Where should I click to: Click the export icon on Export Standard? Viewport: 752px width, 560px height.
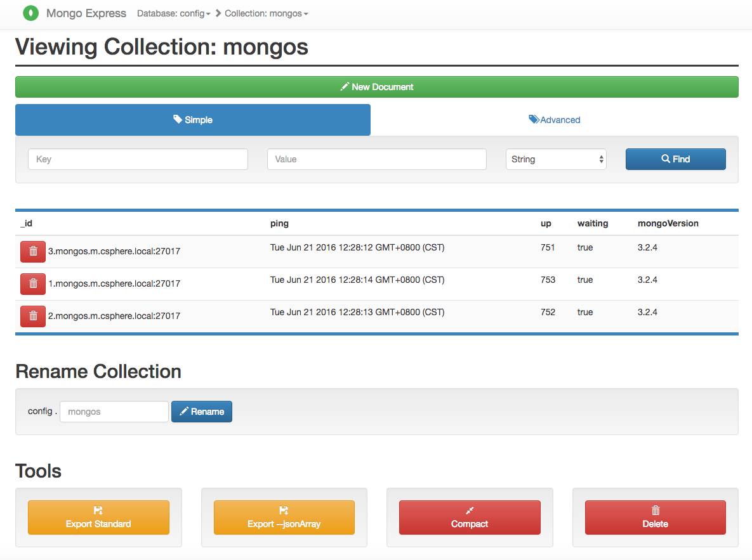[x=98, y=509]
